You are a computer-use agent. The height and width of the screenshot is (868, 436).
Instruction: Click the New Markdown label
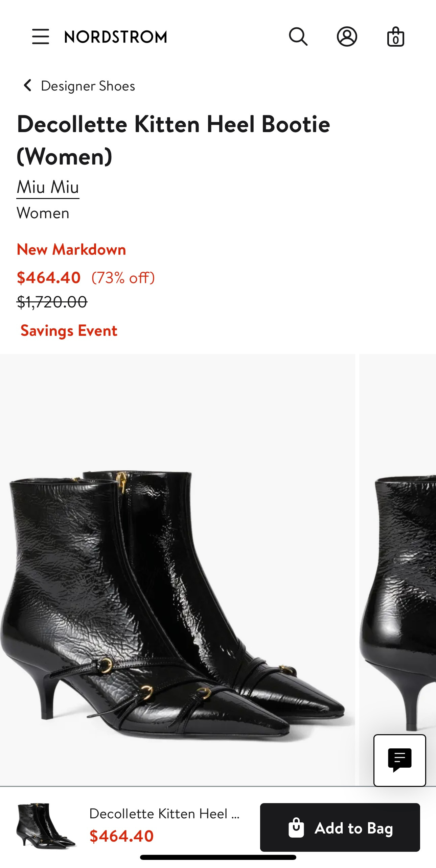pyautogui.click(x=71, y=249)
